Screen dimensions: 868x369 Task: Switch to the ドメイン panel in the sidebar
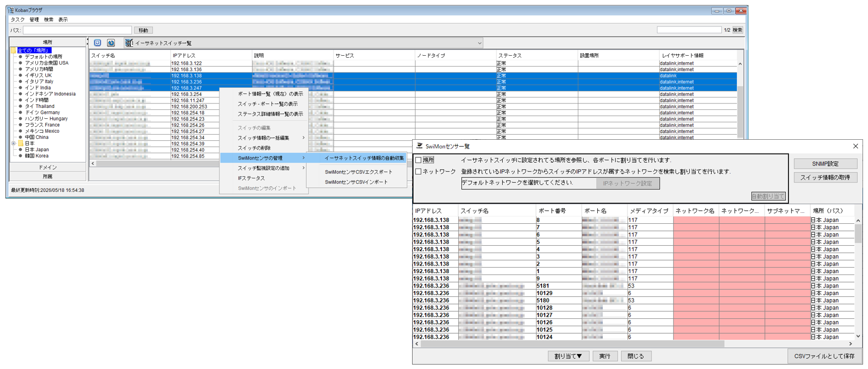pos(48,167)
